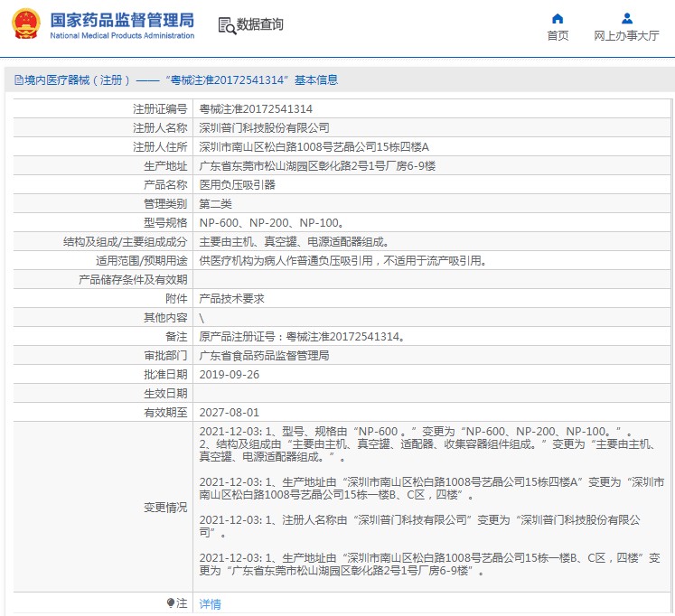Select the 数据查询 heading text
Screen dimensions: 675x616
click(260, 24)
